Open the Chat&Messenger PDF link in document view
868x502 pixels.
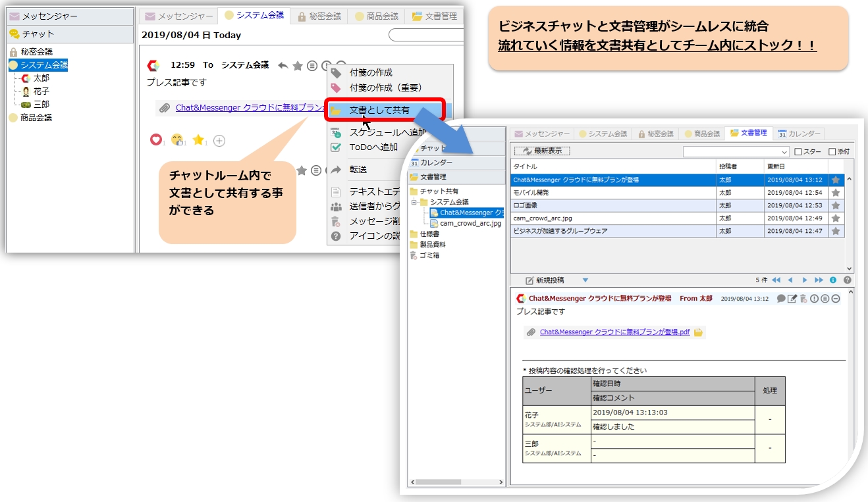(614, 332)
